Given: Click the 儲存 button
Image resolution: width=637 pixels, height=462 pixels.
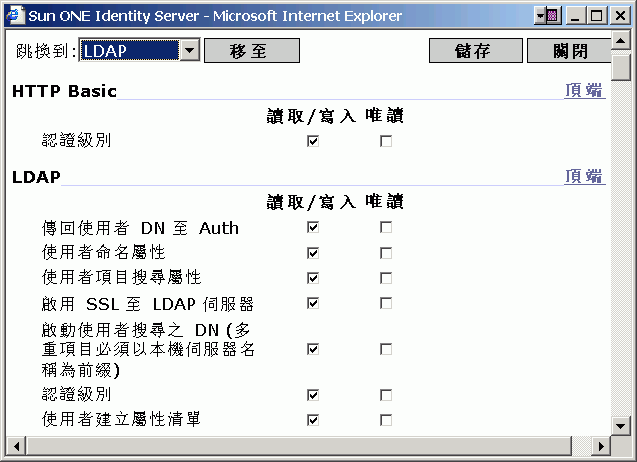Looking at the screenshot, I should (476, 51).
